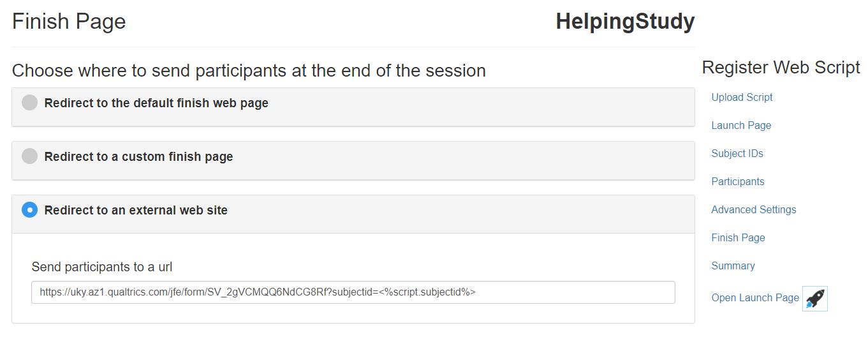Click the 'Send participants to a url' label

pos(102,267)
